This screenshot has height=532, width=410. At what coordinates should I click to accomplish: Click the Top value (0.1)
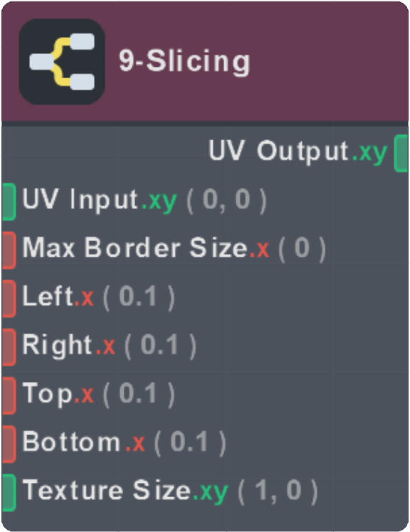pos(139,394)
